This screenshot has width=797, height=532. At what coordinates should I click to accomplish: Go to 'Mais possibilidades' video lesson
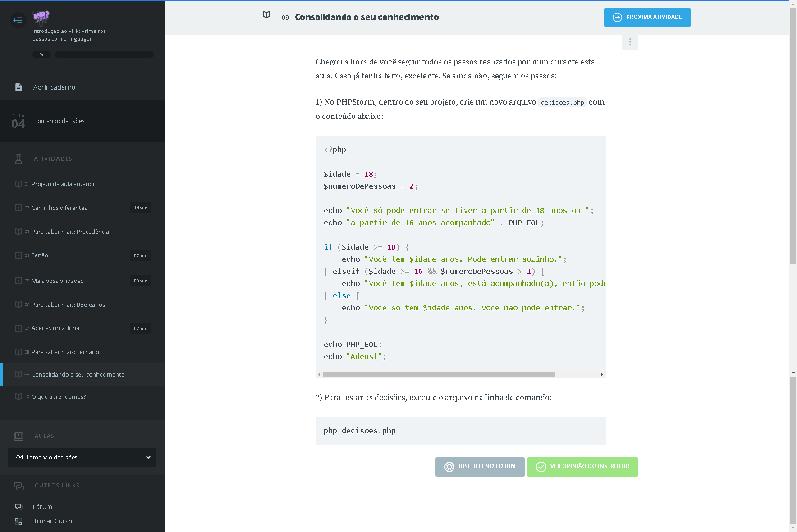[57, 281]
